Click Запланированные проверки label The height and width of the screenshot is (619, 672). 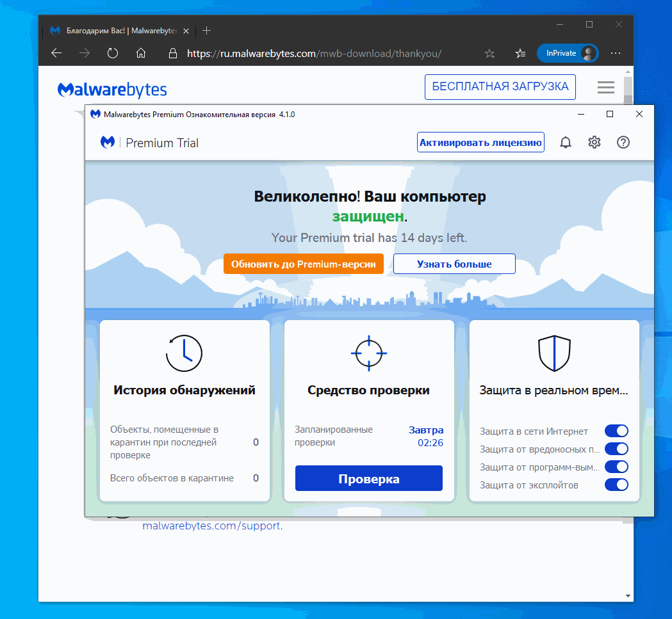pyautogui.click(x=333, y=436)
